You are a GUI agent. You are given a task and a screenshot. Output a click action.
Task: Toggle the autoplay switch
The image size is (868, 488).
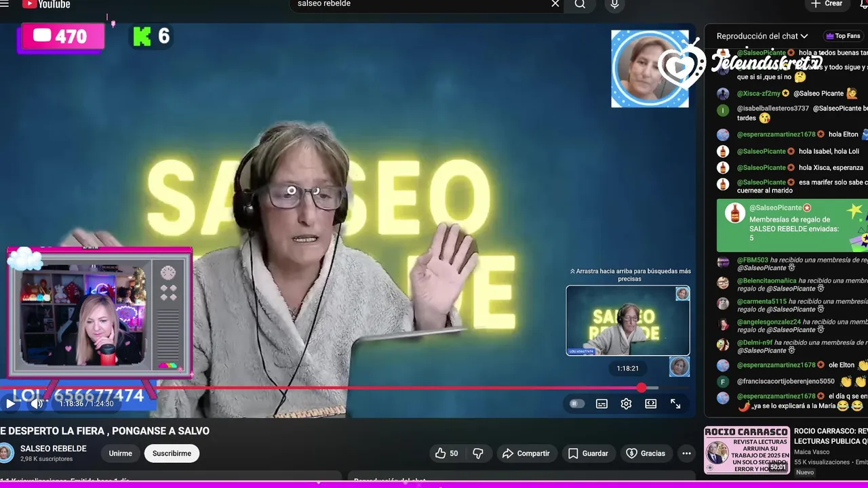point(577,404)
